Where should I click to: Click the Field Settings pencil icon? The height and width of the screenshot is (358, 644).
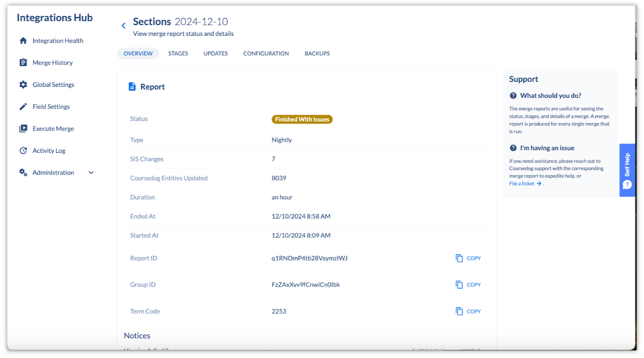pos(23,107)
